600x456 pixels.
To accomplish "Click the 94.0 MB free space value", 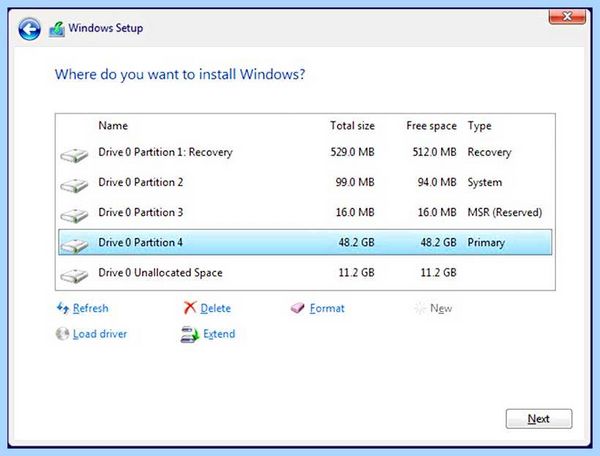I will pos(437,182).
